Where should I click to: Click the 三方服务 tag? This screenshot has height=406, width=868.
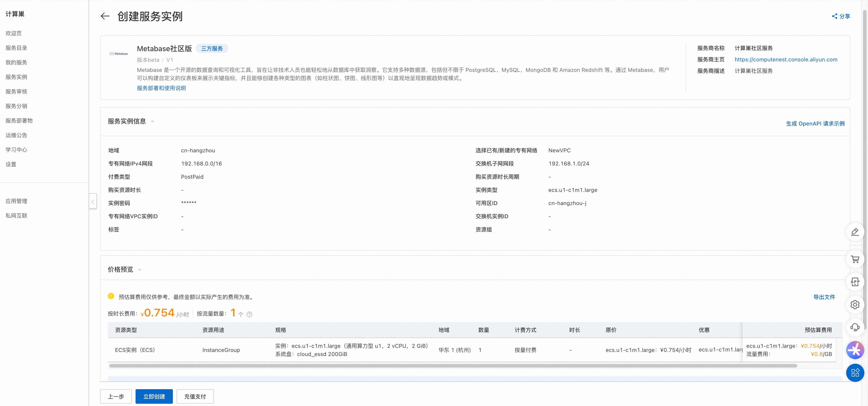pyautogui.click(x=212, y=48)
